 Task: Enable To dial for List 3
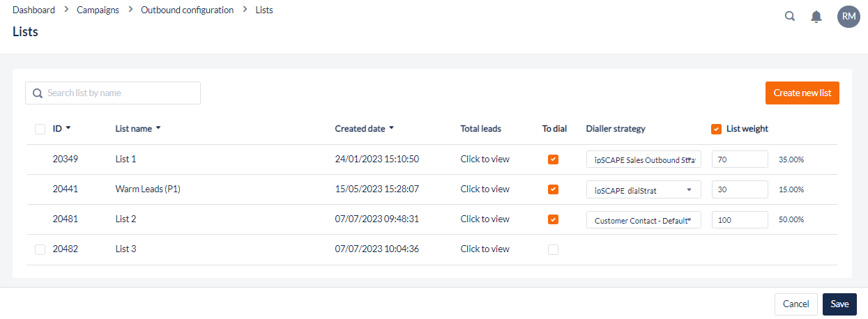(553, 249)
